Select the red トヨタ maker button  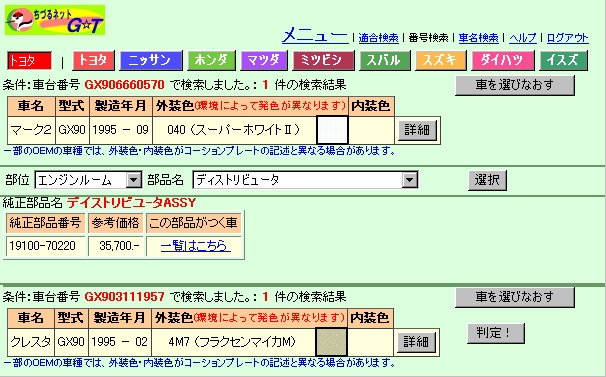coord(93,60)
